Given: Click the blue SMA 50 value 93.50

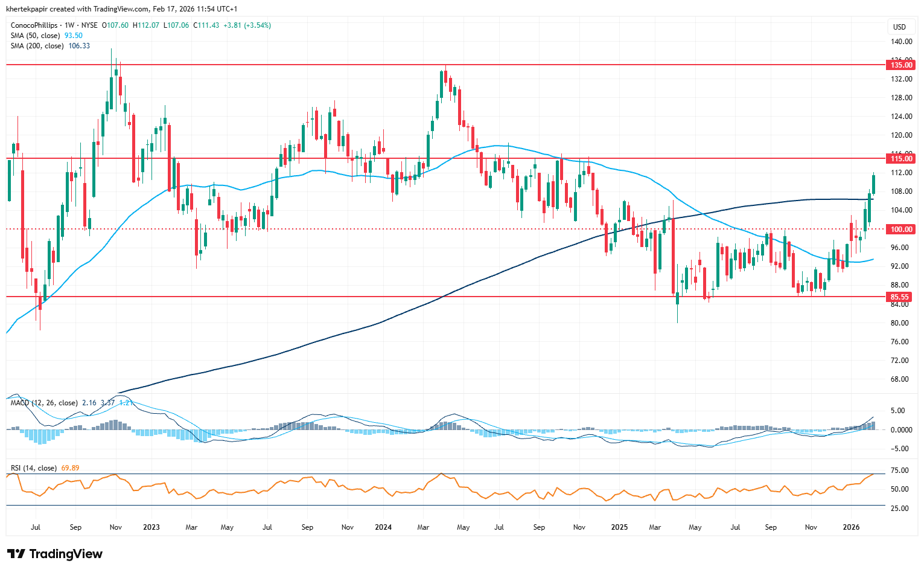Looking at the screenshot, I should coord(73,36).
